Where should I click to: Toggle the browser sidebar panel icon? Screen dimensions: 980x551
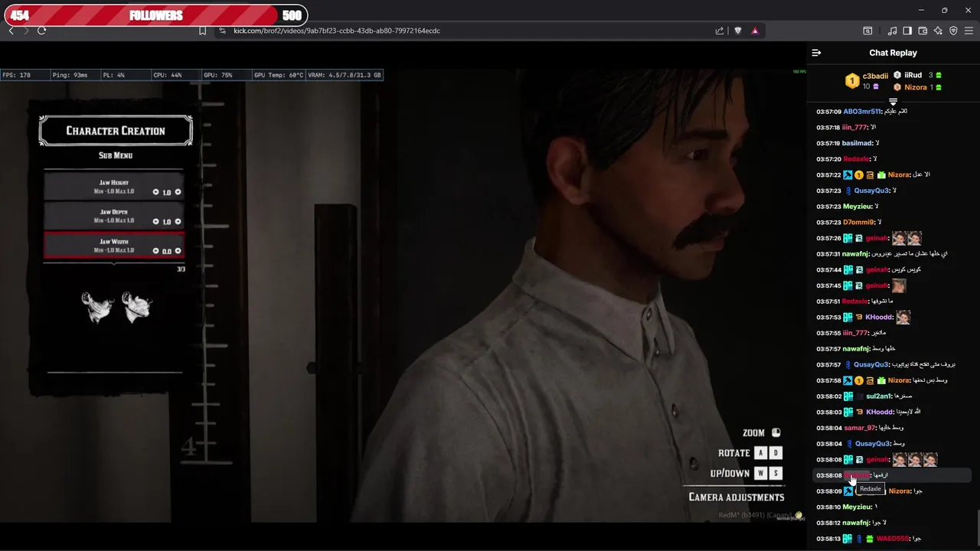[x=907, y=31]
